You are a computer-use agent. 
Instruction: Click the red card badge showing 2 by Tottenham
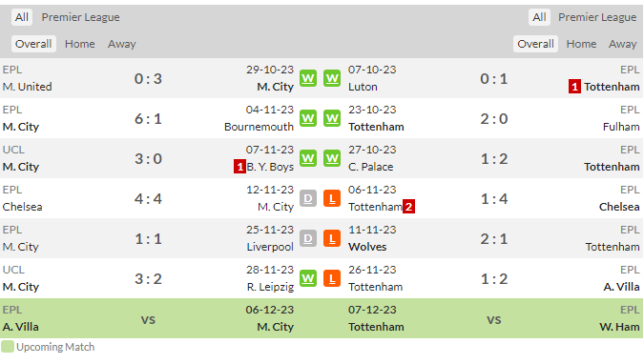coord(408,207)
